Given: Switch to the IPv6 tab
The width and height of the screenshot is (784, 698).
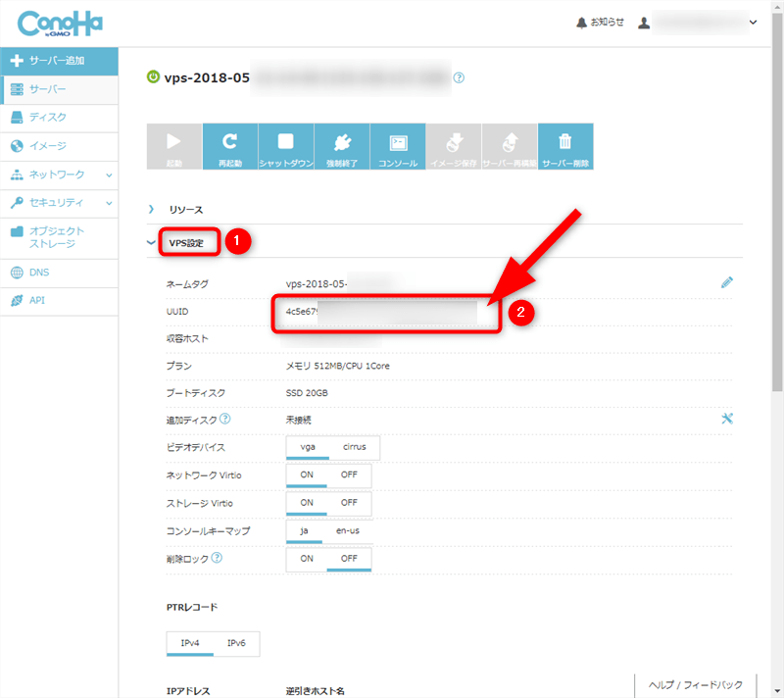Looking at the screenshot, I should (x=236, y=643).
